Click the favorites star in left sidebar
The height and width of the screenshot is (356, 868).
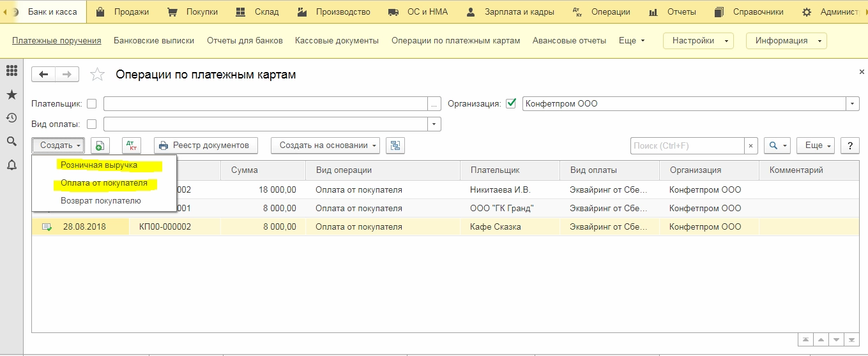tap(11, 94)
